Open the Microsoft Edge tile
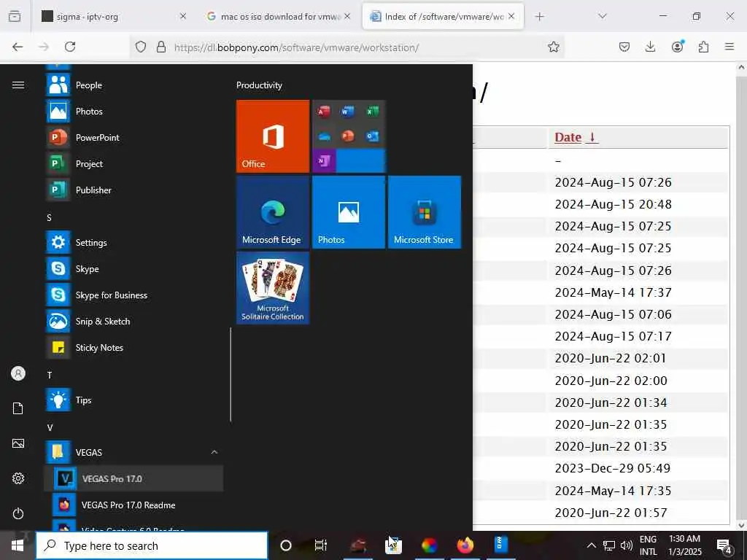 (x=273, y=212)
